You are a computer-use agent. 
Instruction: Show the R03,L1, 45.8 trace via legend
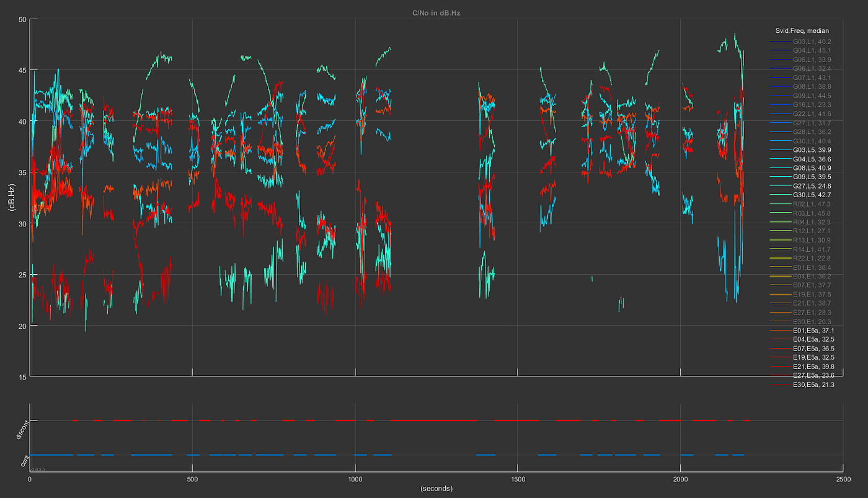point(813,213)
